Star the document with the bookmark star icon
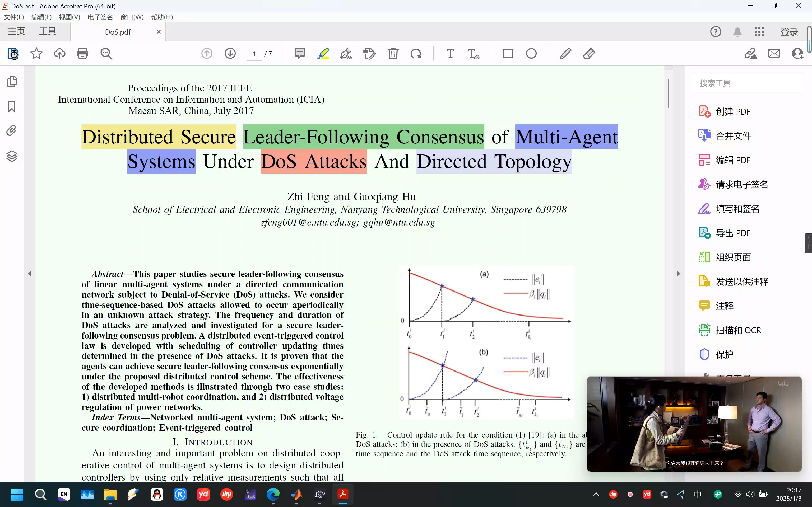 click(x=36, y=54)
